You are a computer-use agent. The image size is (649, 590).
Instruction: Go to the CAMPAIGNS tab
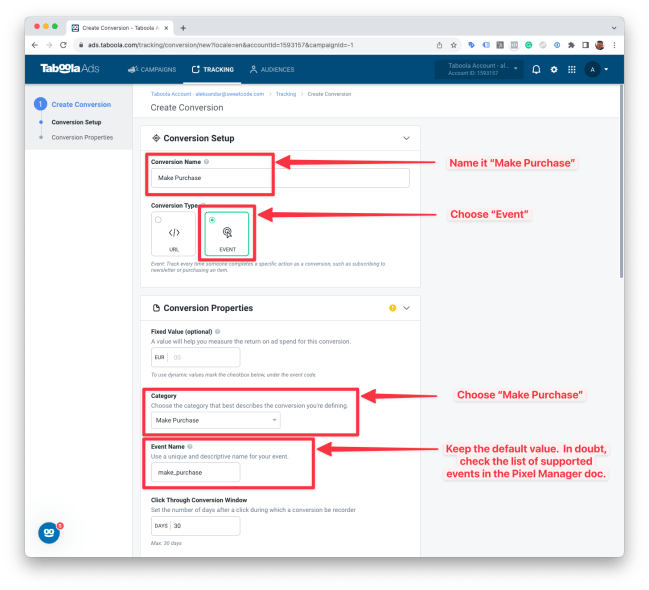[x=152, y=70]
